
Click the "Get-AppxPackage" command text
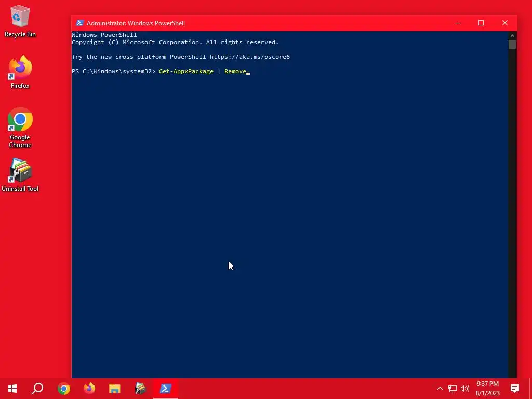pos(187,71)
